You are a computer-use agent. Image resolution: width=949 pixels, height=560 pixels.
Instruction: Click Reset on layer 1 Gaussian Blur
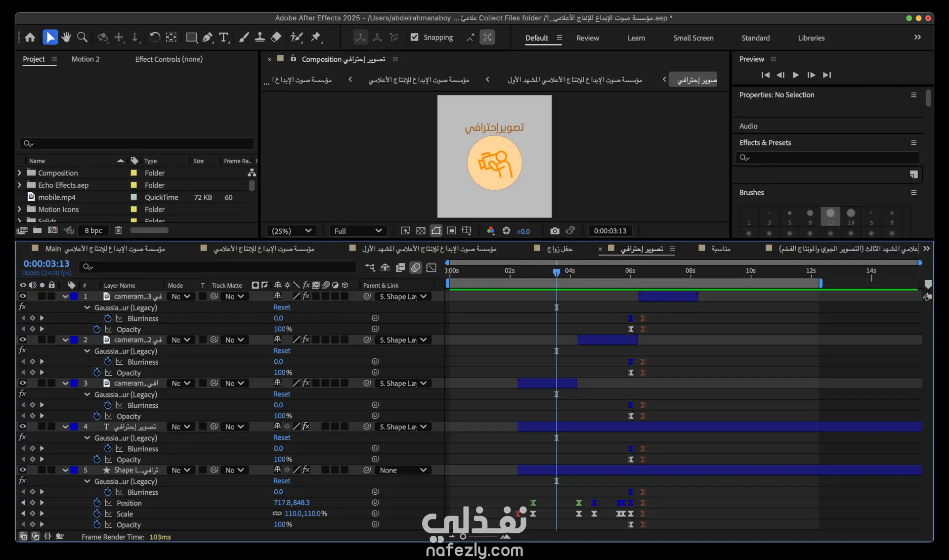tap(282, 307)
